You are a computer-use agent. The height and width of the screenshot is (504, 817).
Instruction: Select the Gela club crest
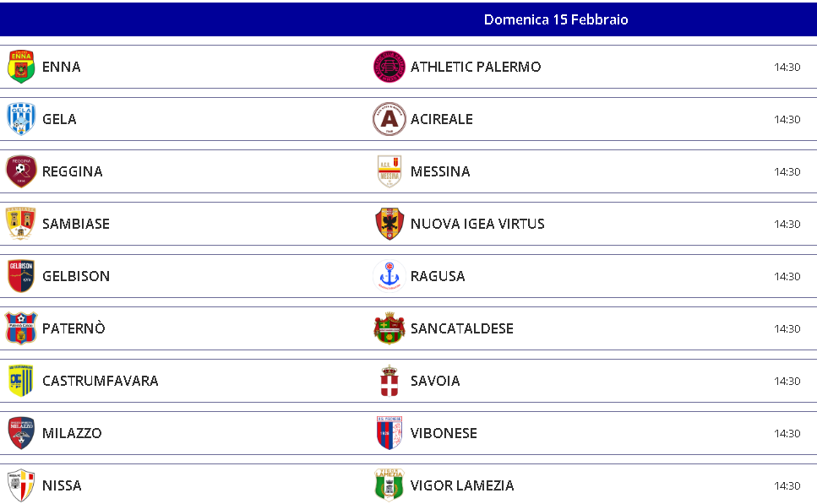coord(21,119)
